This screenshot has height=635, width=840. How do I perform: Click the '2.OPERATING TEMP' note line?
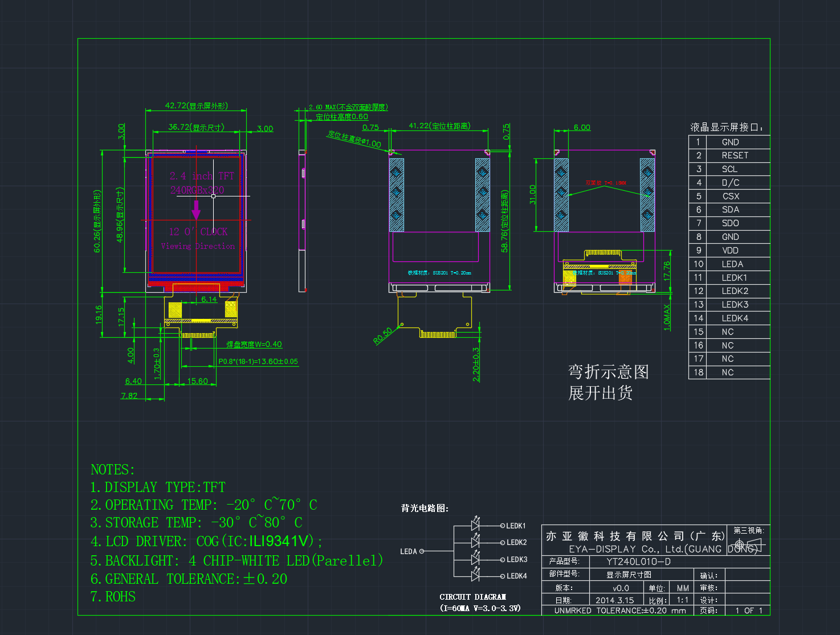pos(203,505)
